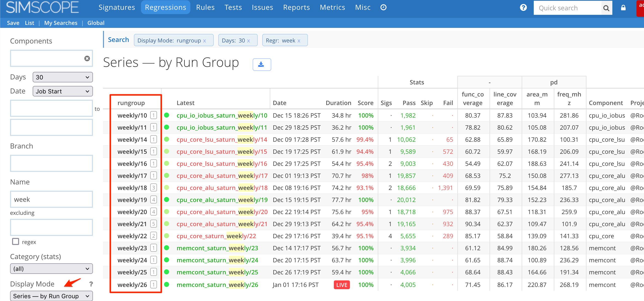
Task: Open the Misc menu
Action: click(x=363, y=7)
